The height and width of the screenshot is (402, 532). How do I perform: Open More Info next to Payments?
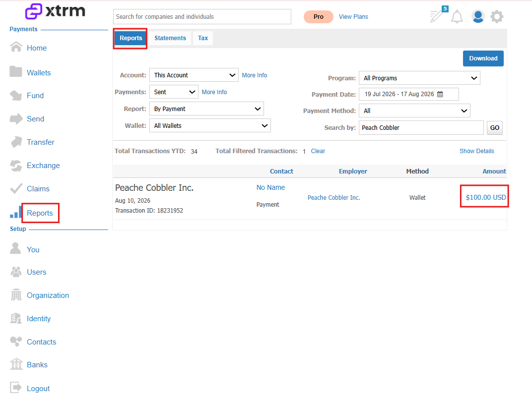pos(214,92)
